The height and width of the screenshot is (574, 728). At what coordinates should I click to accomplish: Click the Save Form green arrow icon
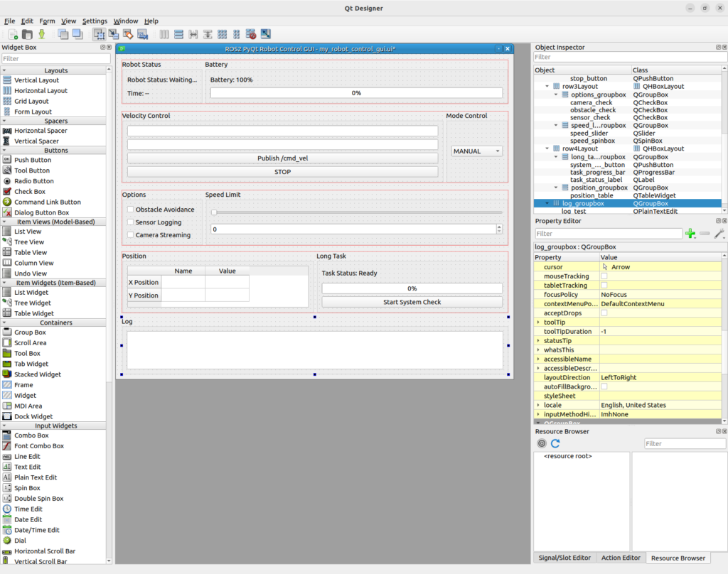click(42, 34)
